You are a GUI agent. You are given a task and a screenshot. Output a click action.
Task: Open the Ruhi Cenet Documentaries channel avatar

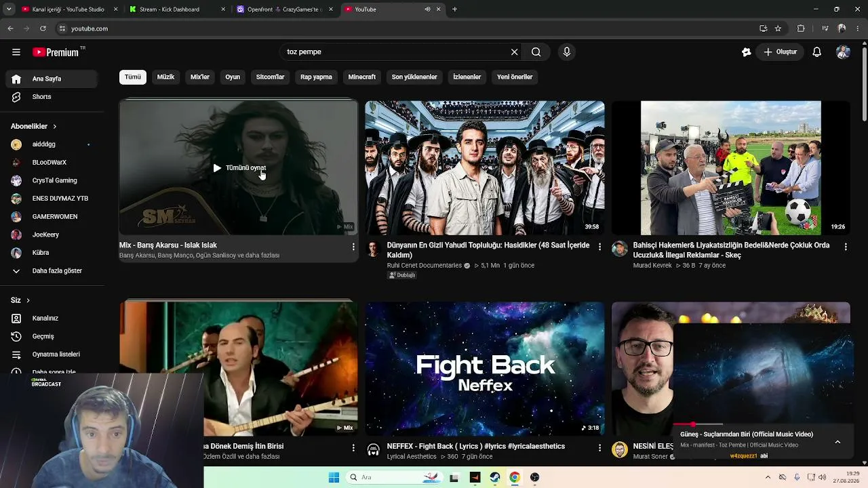374,249
